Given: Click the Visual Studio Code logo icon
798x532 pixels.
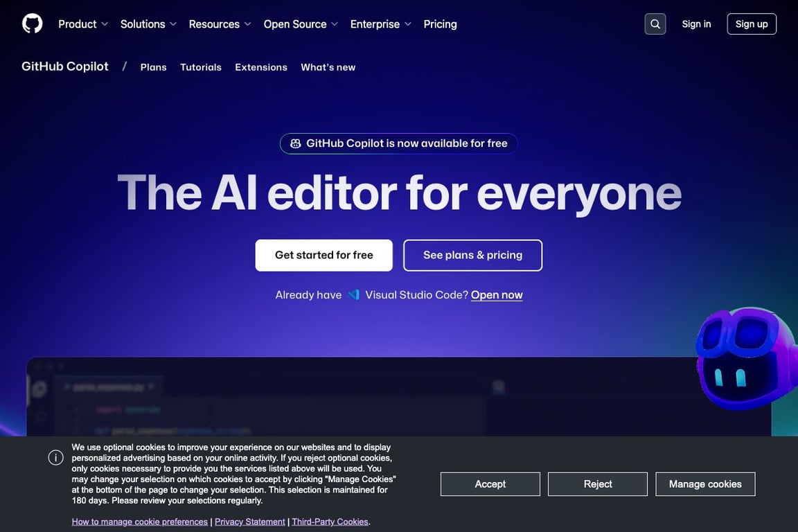Looking at the screenshot, I should pyautogui.click(x=354, y=295).
